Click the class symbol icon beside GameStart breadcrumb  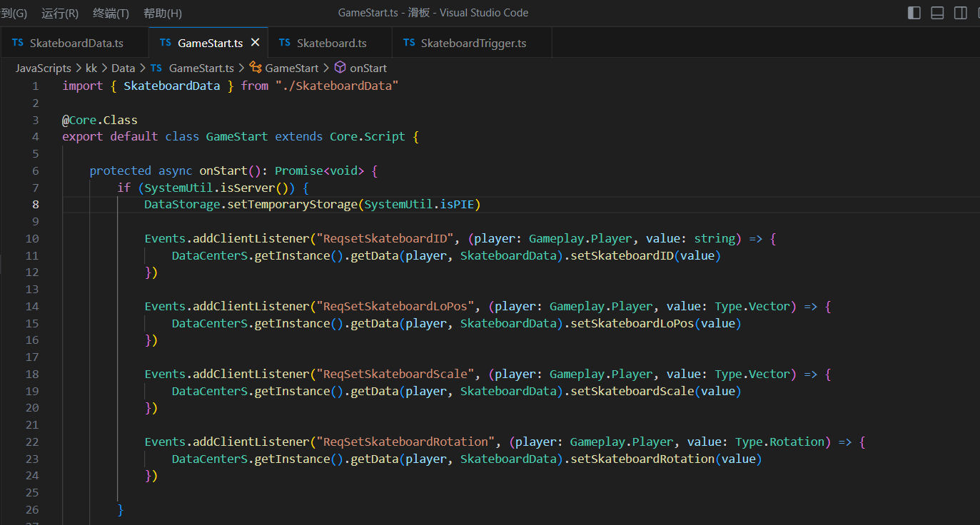(256, 68)
